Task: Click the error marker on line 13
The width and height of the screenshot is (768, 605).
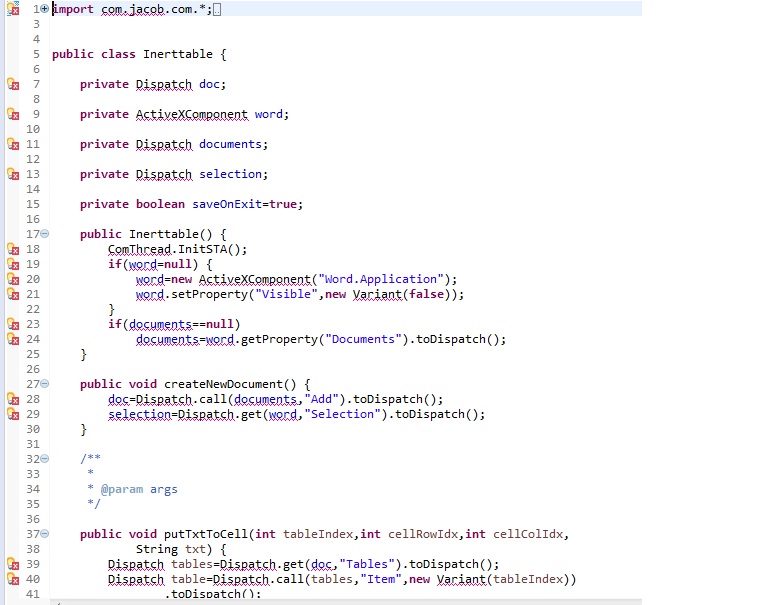Action: [13, 174]
